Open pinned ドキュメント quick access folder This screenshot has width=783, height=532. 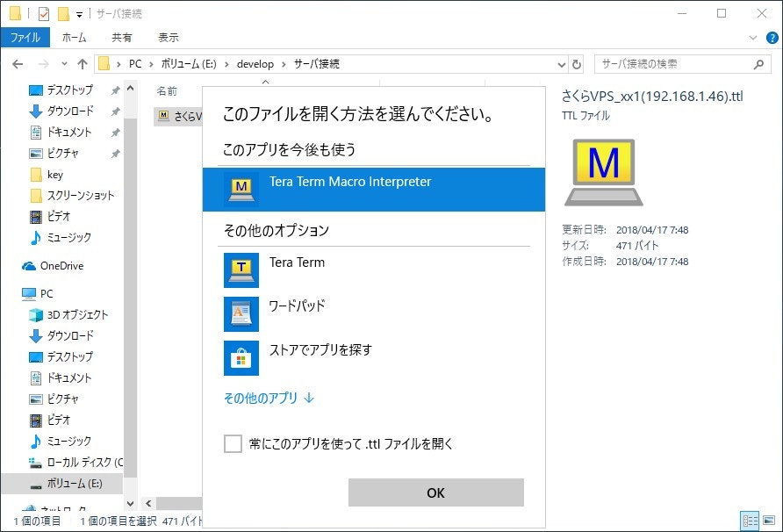(69, 133)
